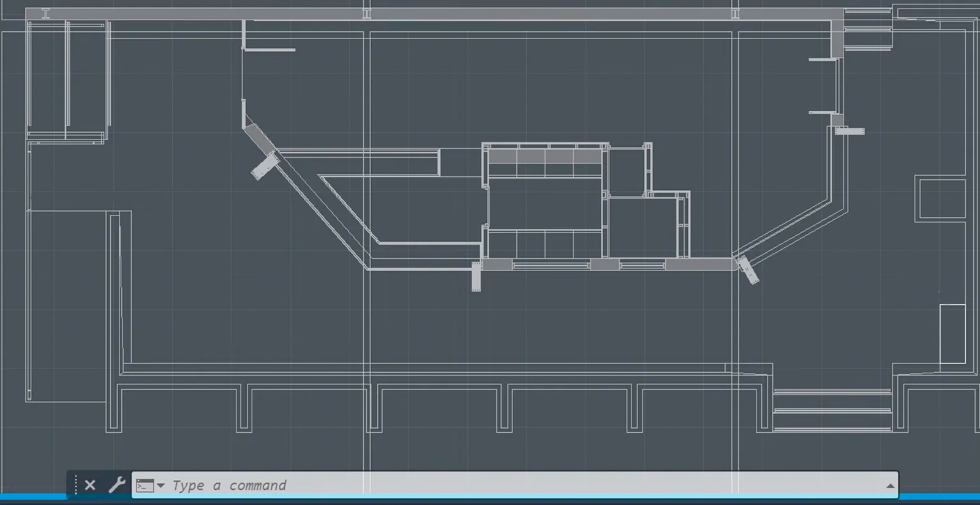Viewport: 980px width, 505px height.
Task: Click the command prompt icon
Action: click(x=145, y=485)
